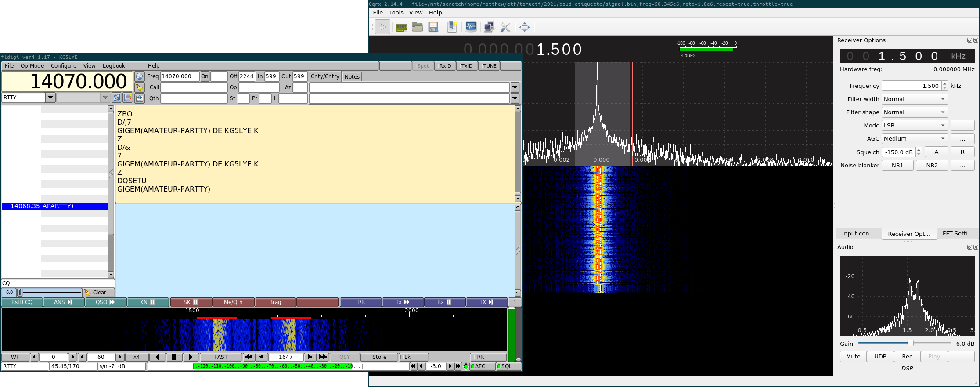Screen dimensions: 980x387
Task: Toggle Gqrx full screen arrows icon
Action: click(x=524, y=27)
